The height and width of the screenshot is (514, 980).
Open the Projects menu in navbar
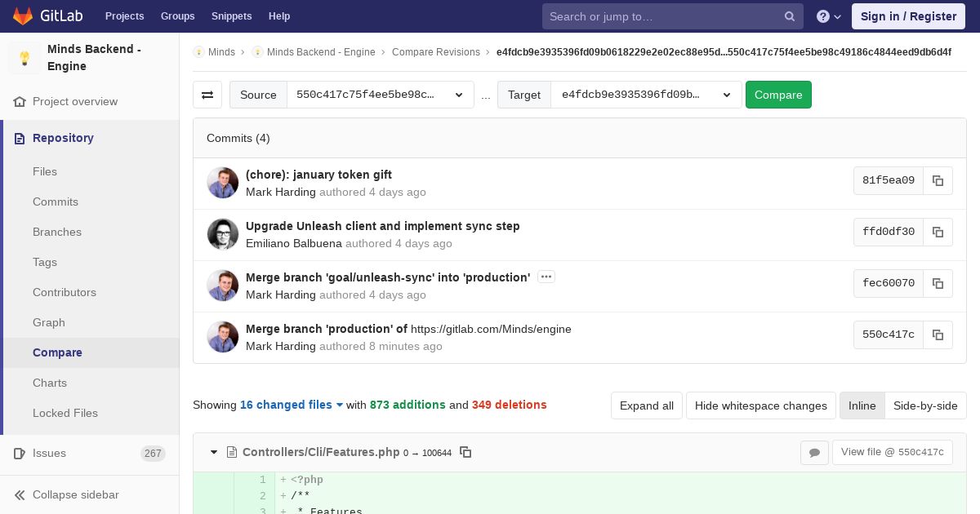(x=124, y=16)
